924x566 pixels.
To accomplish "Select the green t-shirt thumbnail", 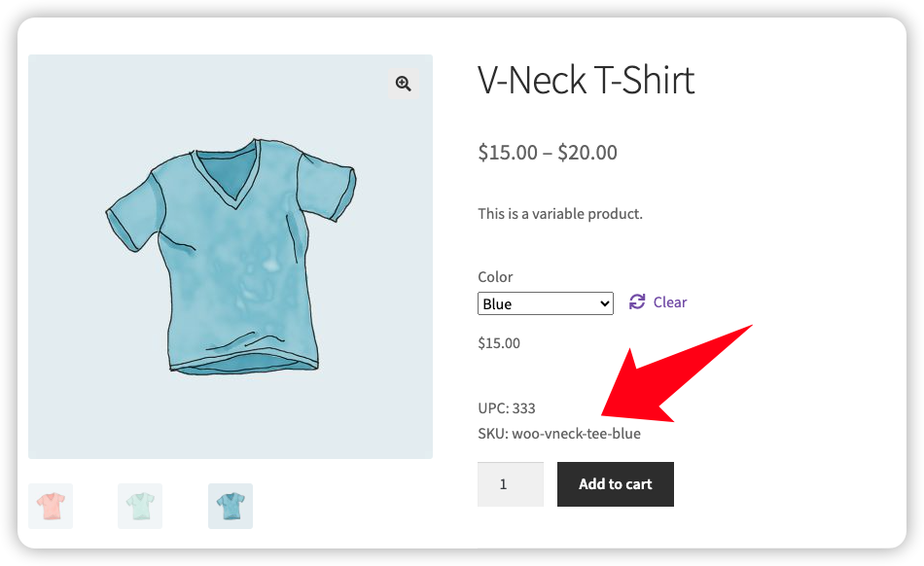I will click(x=140, y=506).
